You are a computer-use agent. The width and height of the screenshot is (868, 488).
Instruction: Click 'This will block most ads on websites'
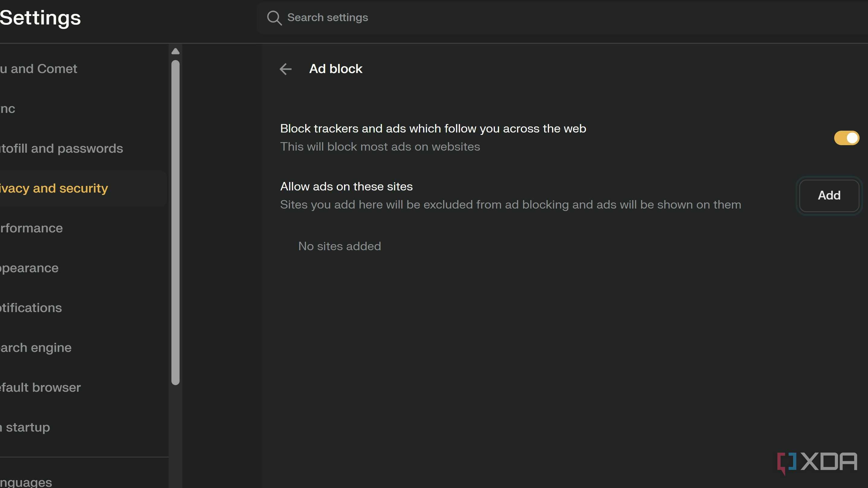click(x=380, y=147)
